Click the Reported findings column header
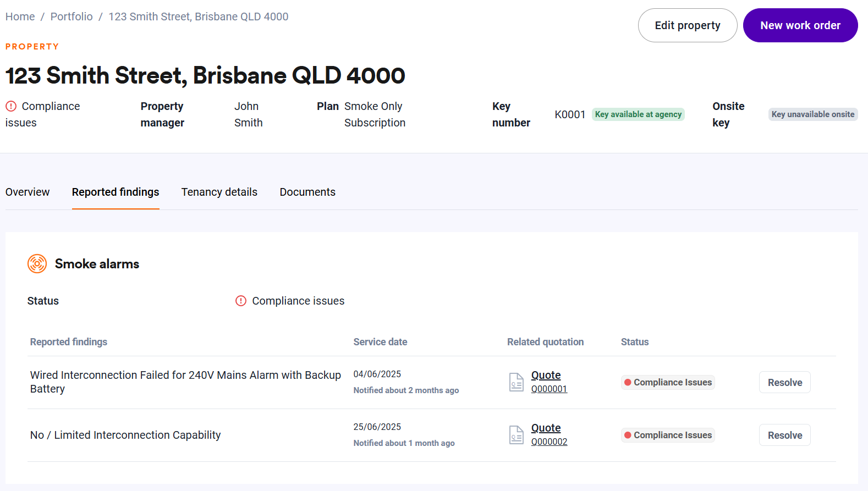The height and width of the screenshot is (491, 868). coord(69,342)
